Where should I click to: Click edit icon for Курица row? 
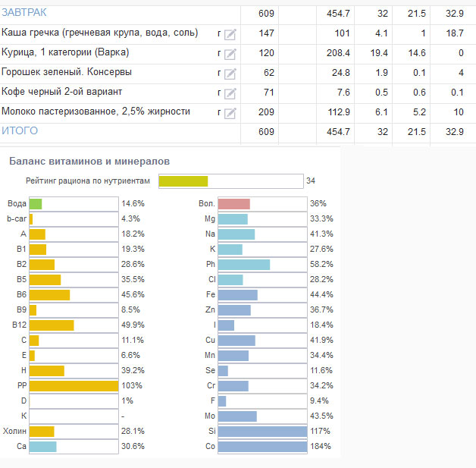[230, 54]
